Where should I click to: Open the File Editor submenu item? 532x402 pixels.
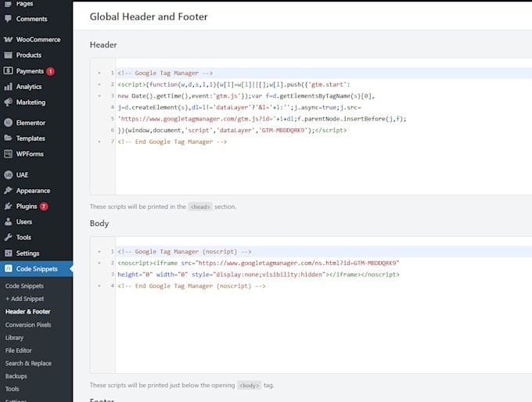18,350
